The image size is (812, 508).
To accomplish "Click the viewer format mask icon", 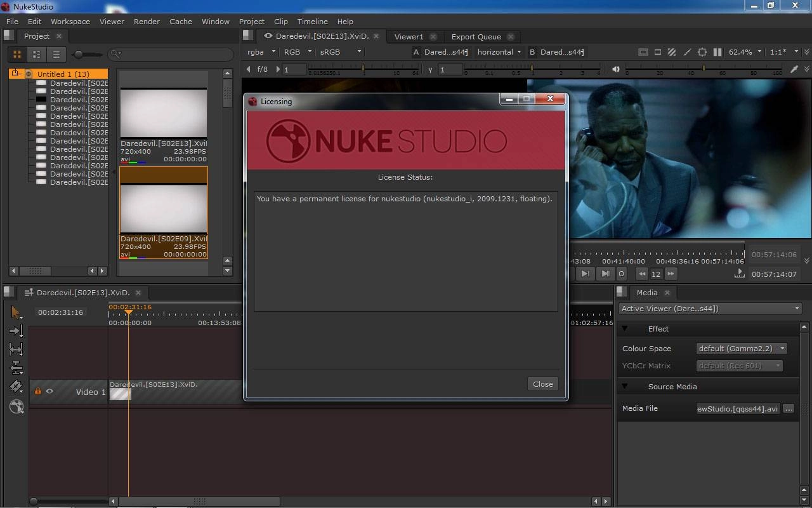I will 658,52.
